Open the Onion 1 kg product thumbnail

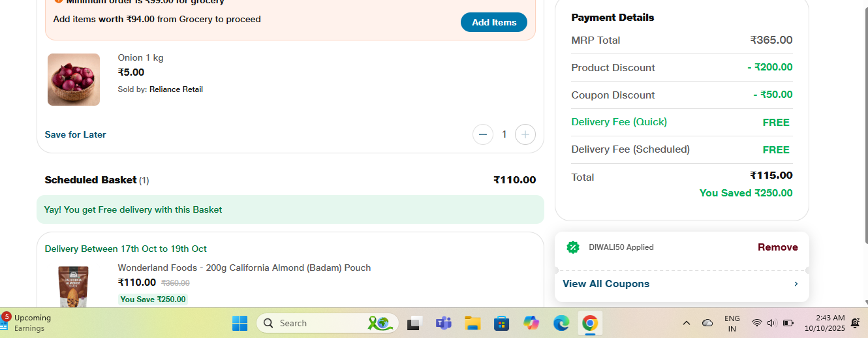[74, 80]
